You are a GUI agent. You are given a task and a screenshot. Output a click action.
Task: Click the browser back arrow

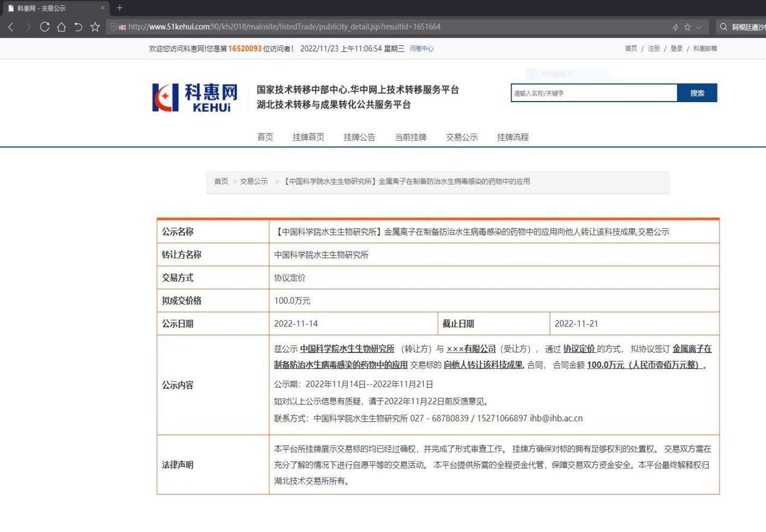10,27
